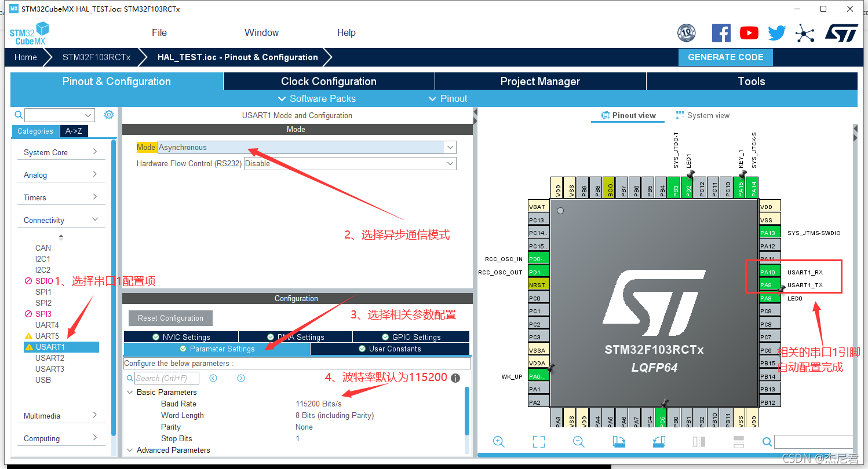868x469 pixels.
Task: Click the Baud Rate value 115200 Bits/s
Action: 319,404
